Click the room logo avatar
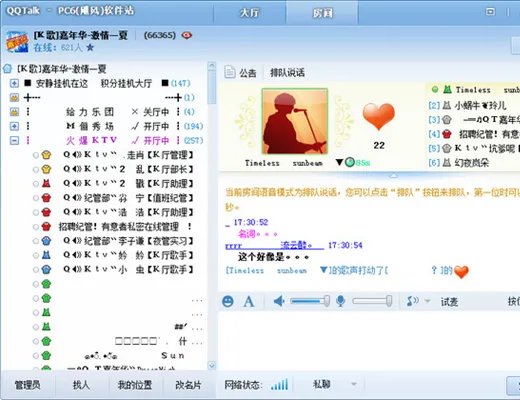 coord(17,42)
